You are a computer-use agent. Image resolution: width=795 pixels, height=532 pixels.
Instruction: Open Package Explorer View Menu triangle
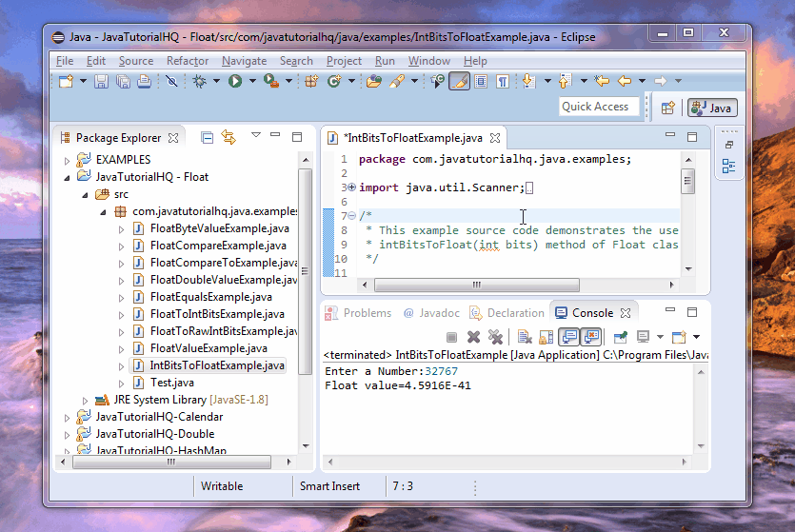tap(256, 135)
